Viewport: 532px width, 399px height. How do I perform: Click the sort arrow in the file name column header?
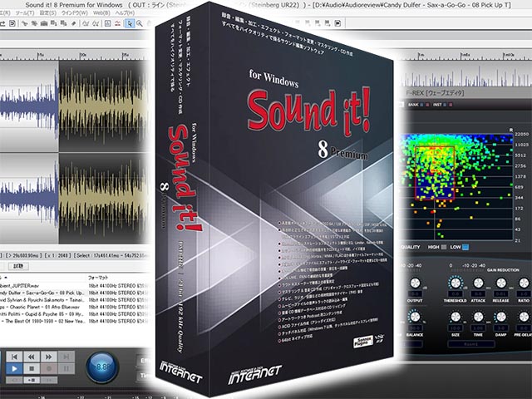pyautogui.click(x=6, y=278)
